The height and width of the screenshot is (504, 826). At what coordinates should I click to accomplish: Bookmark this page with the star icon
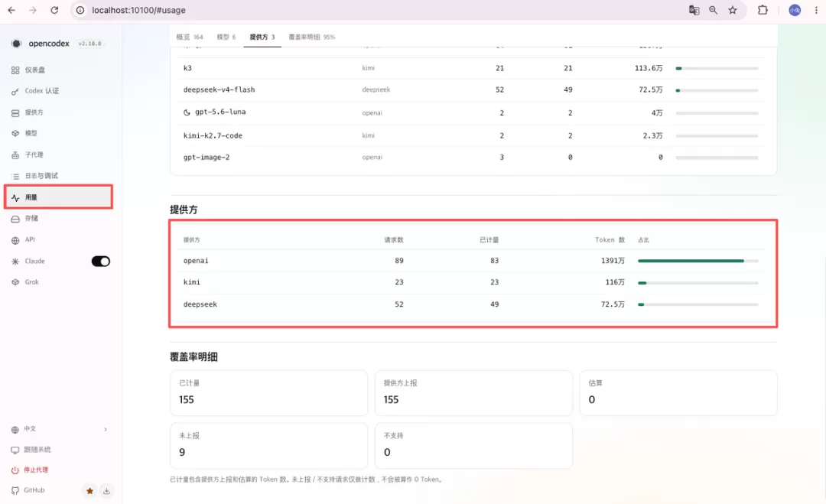tap(733, 10)
